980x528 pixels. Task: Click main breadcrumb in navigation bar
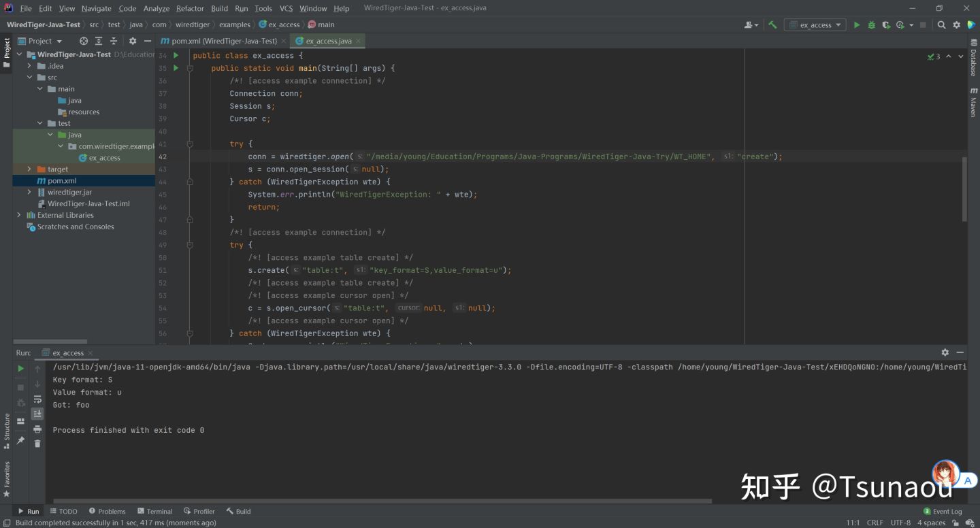321,24
